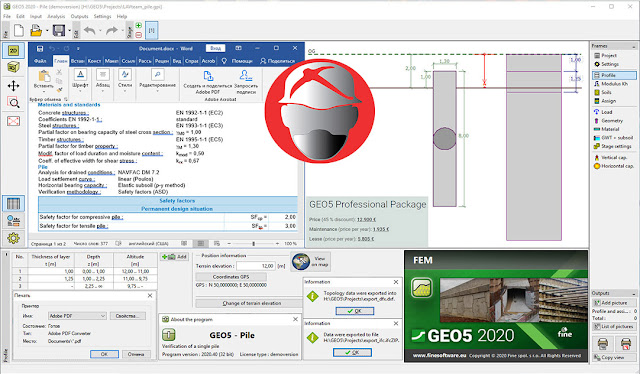Click the save floppy disk icon
Screen dimensions: 640x374
click(x=59, y=31)
